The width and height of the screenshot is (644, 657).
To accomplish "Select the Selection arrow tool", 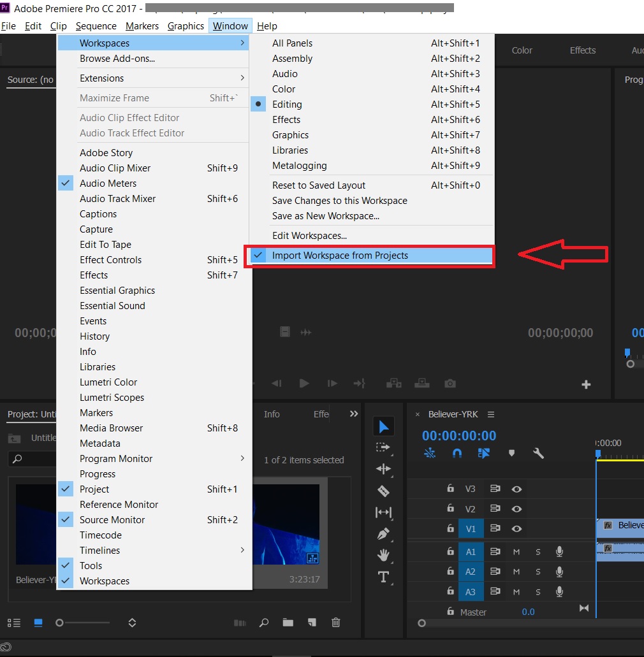I will coord(384,427).
